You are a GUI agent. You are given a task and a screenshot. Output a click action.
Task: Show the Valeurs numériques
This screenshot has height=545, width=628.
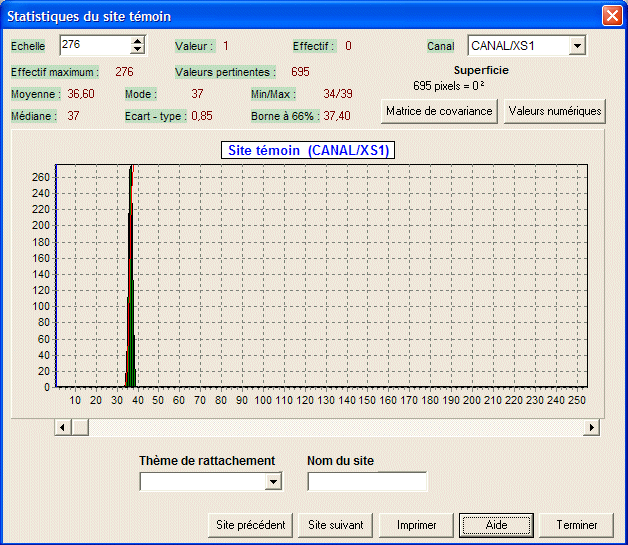555,111
